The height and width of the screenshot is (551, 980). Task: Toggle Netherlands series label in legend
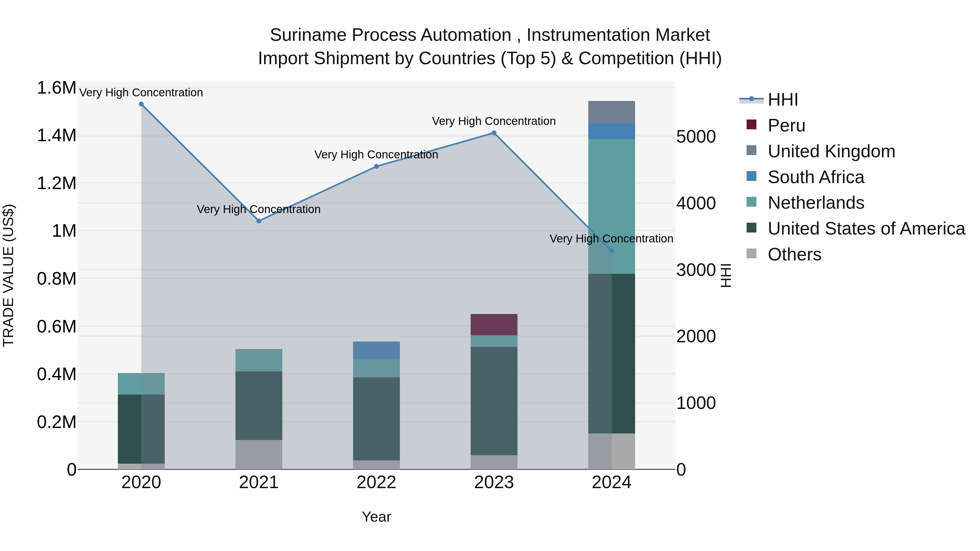pyautogui.click(x=816, y=203)
